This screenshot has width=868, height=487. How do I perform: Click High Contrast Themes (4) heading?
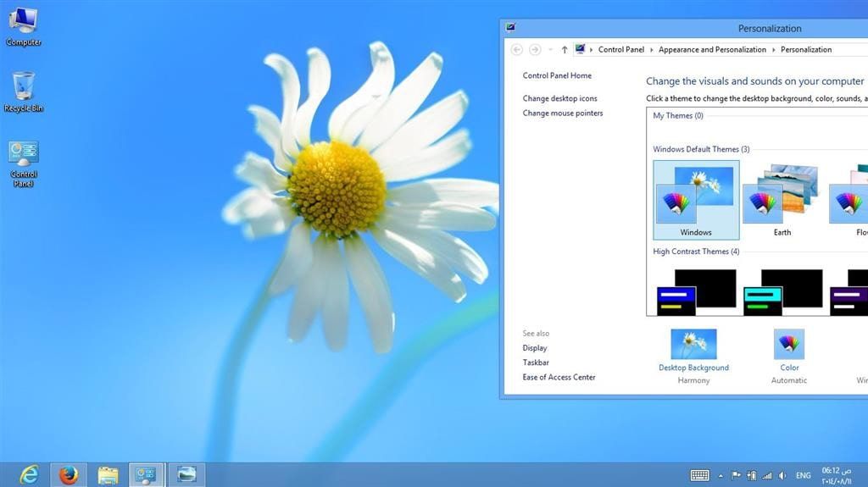696,252
